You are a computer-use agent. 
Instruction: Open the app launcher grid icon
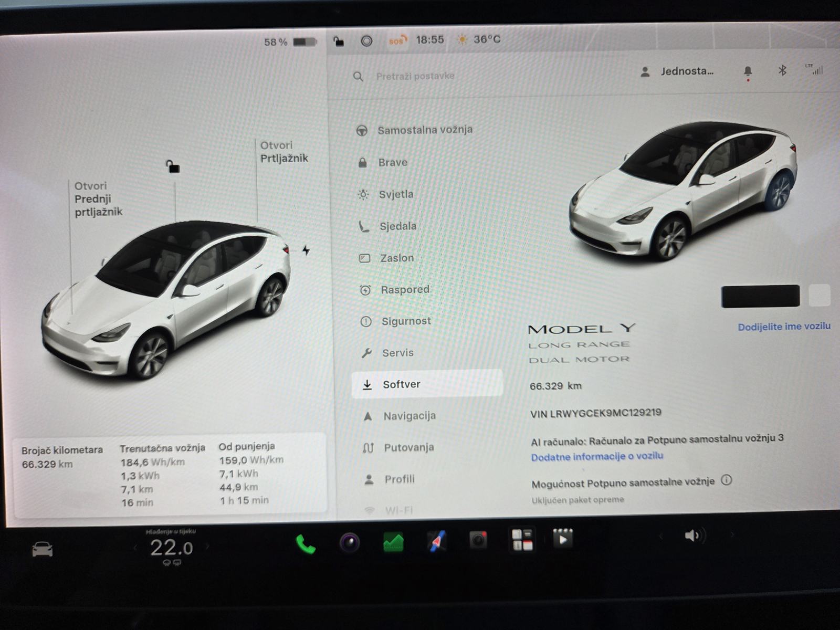[522, 540]
